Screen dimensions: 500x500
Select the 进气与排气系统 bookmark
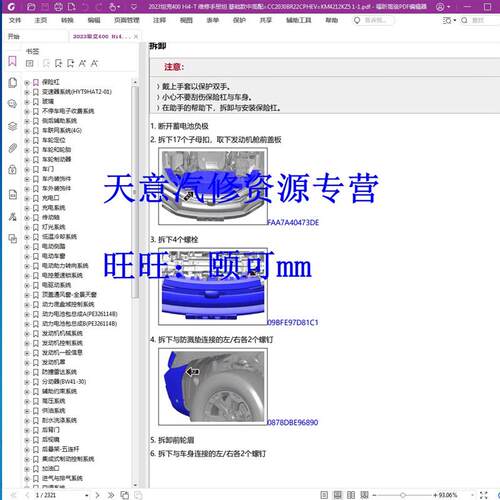[62, 478]
